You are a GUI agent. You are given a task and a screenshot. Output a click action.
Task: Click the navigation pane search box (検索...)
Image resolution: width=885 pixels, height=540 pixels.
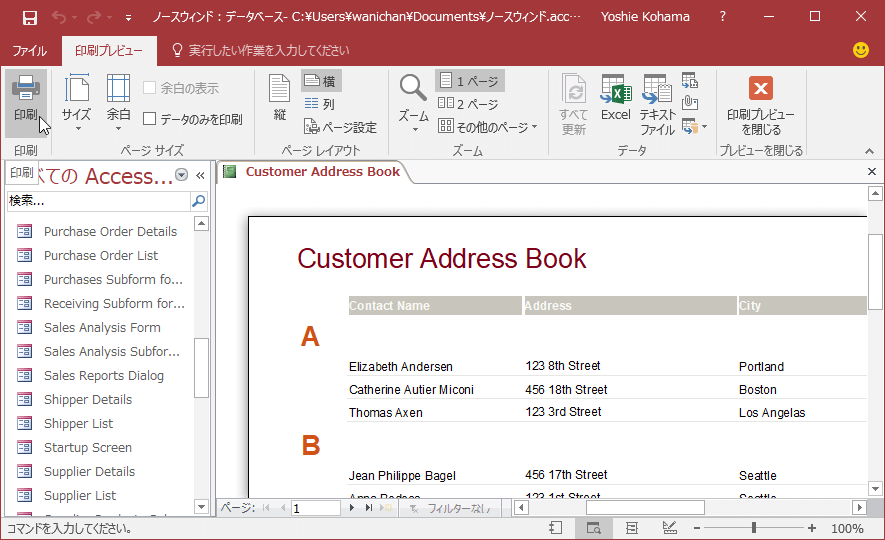[97, 201]
